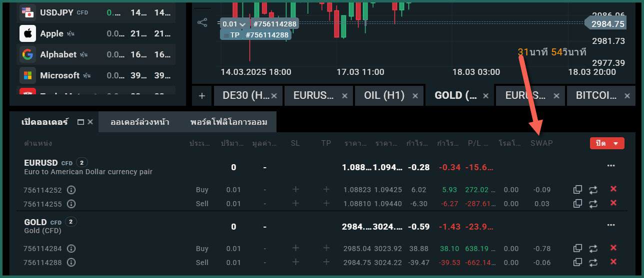Reverse the EURUSD Sell position 756114255

[593, 204]
